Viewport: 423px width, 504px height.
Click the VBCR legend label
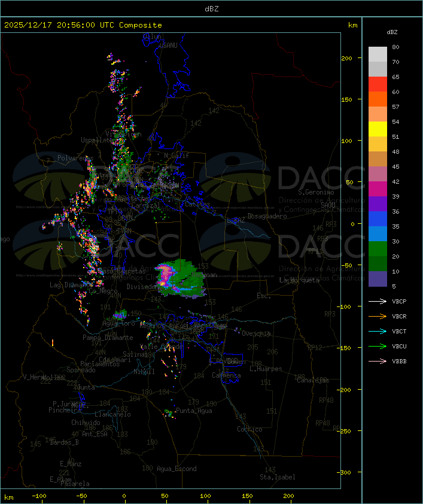(x=399, y=316)
